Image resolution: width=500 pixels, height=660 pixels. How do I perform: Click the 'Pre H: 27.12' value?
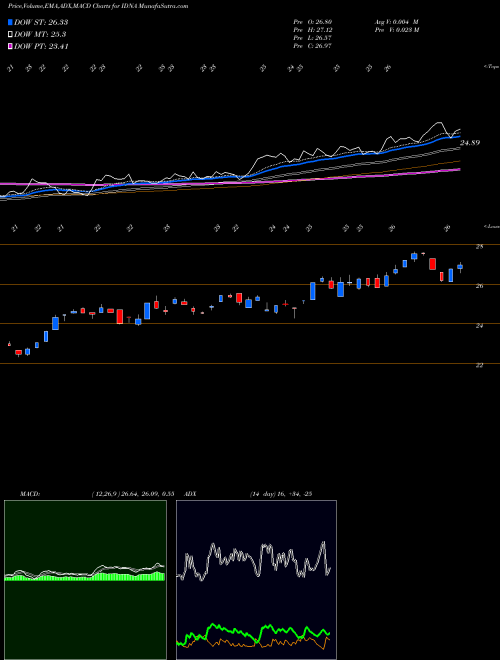pos(312,30)
